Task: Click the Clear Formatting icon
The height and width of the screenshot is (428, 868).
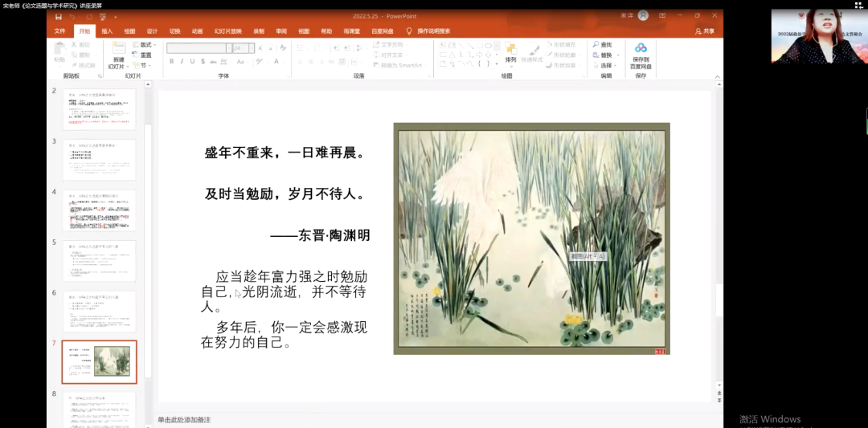Action: click(283, 48)
